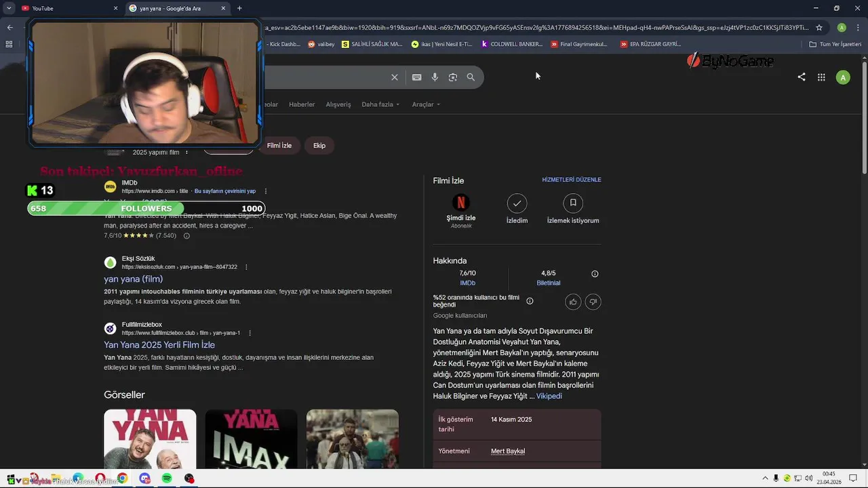Viewport: 868px width, 488px height.
Task: Like the film with thumbs up
Action: tap(573, 302)
